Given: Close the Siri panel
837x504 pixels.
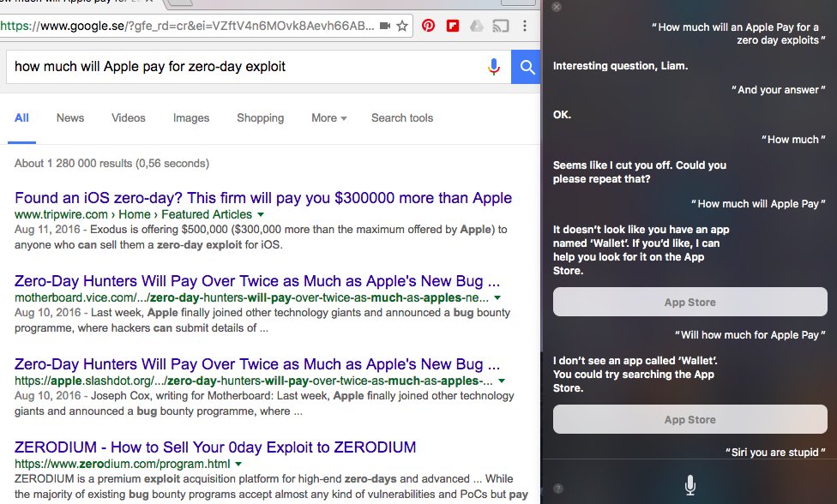Looking at the screenshot, I should [x=557, y=7].
